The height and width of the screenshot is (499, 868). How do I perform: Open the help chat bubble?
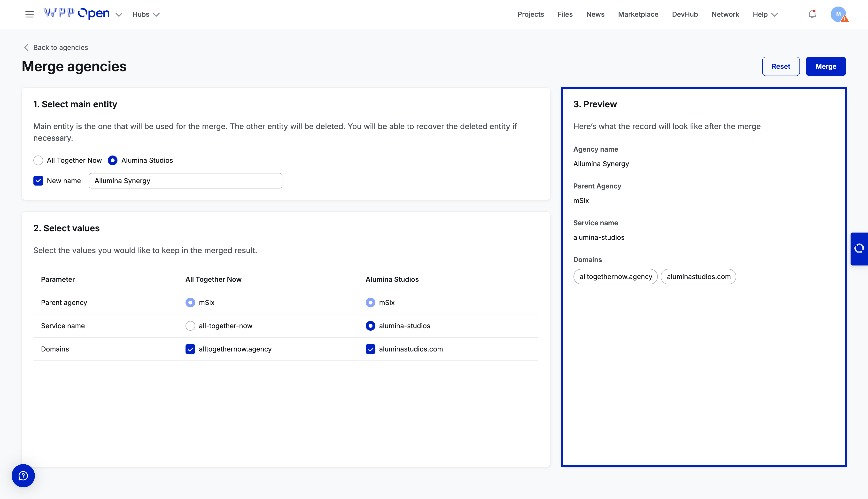click(23, 476)
